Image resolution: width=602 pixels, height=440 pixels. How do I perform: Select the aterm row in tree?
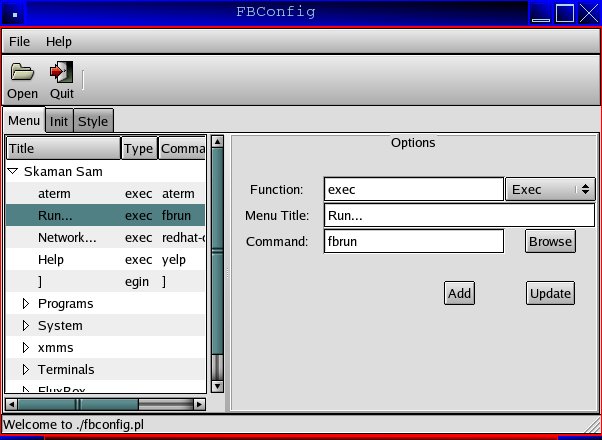point(106,194)
